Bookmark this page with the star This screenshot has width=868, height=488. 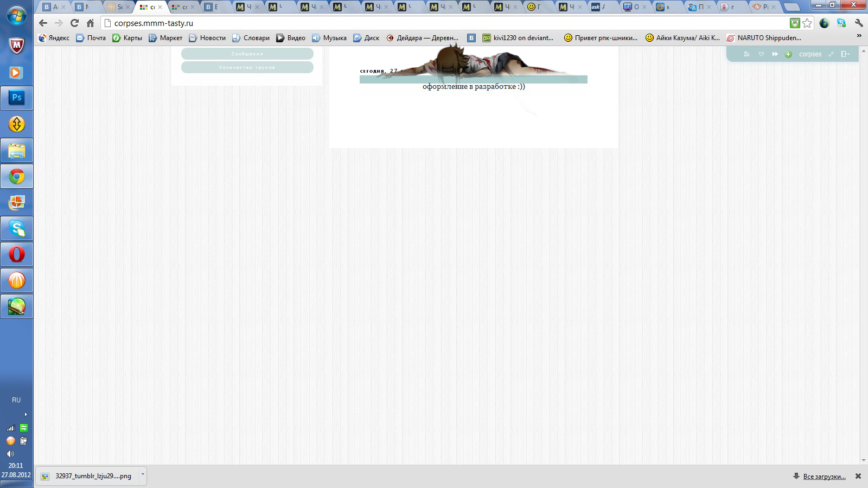(x=807, y=23)
